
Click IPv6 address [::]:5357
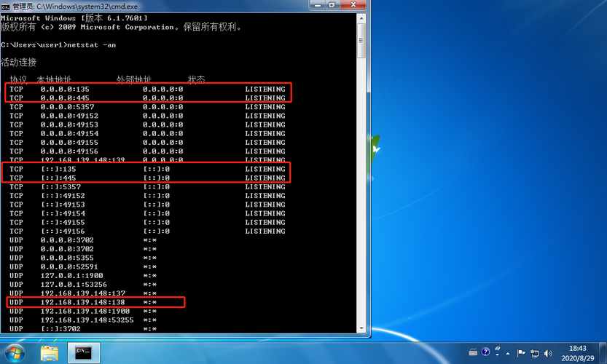point(60,187)
